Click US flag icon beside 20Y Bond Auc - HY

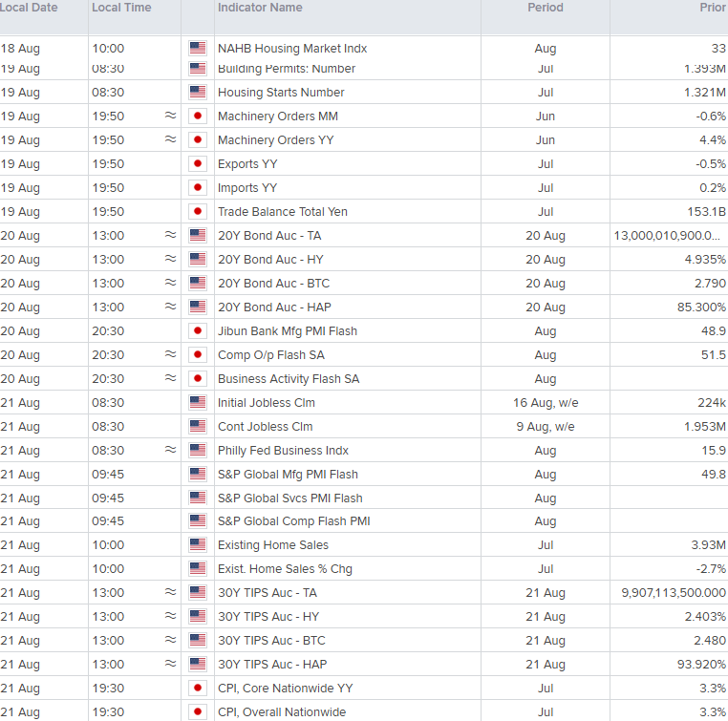(198, 260)
